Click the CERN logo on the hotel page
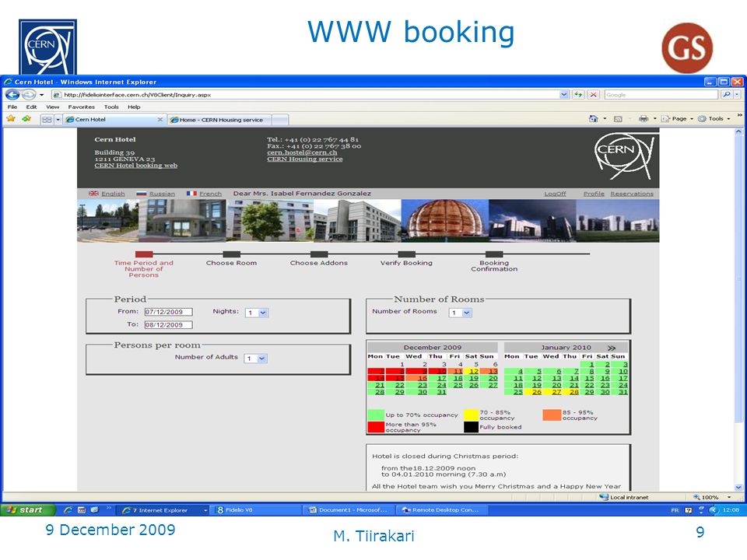This screenshot has height=560, width=747. [625, 156]
